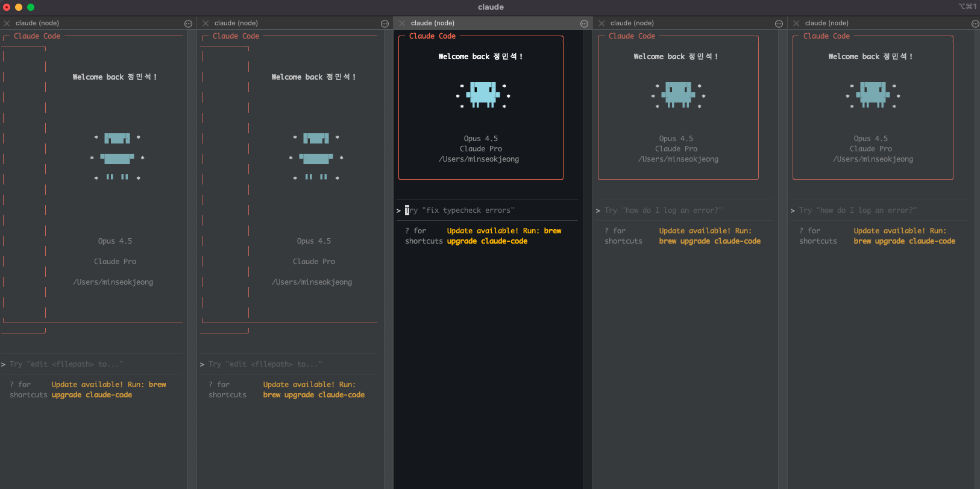The image size is (980, 489).
Task: Click 'Opus 4.5' model label in fourth pane
Action: [x=676, y=139]
